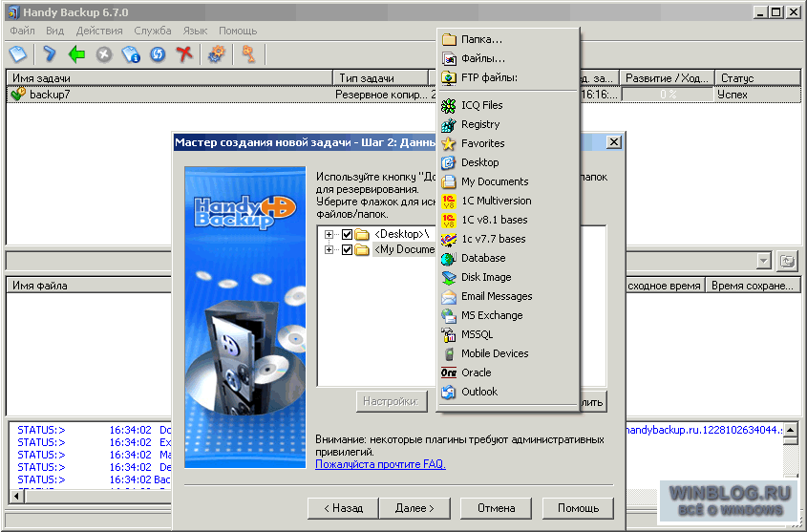Click the Настройки: button

[x=392, y=401]
